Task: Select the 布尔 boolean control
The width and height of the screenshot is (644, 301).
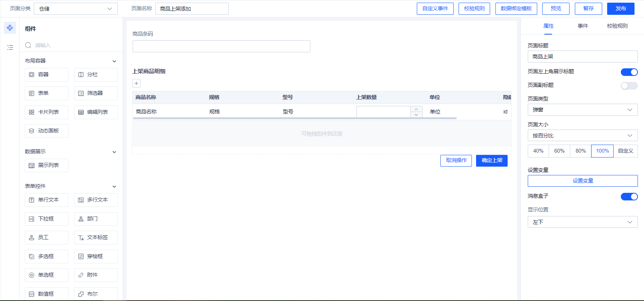Action: [x=96, y=294]
